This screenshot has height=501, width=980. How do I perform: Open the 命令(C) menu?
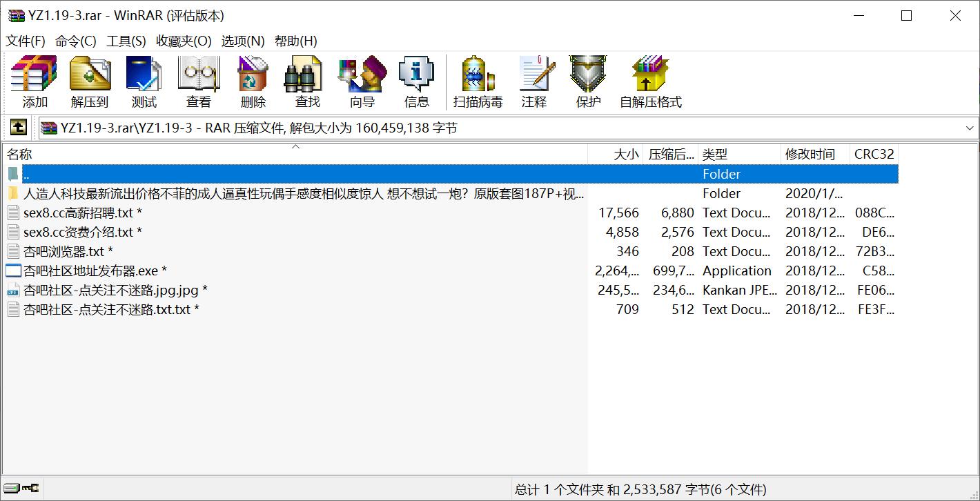point(76,41)
